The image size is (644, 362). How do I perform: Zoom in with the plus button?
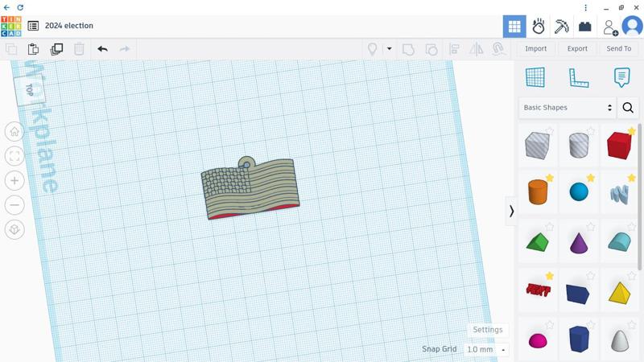(14, 180)
